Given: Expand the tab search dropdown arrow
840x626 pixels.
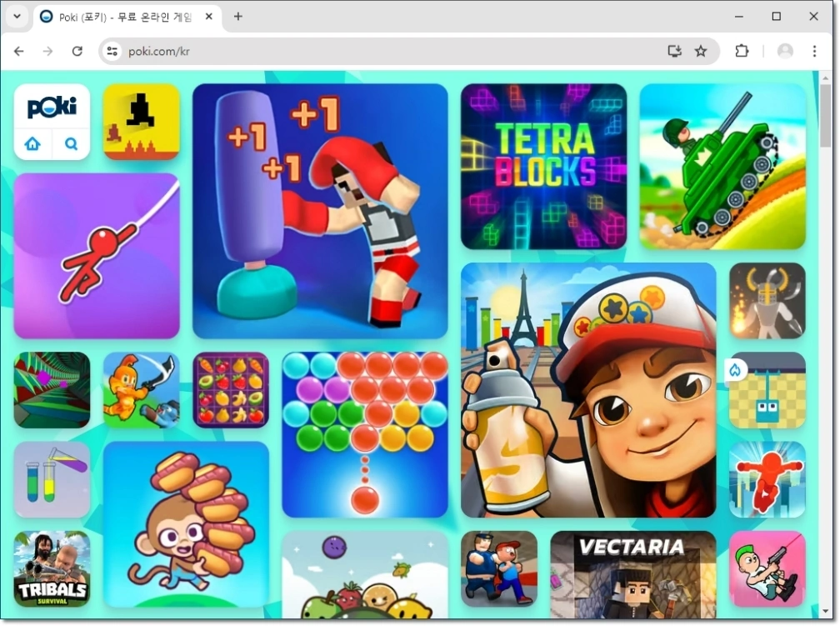Looking at the screenshot, I should click(x=17, y=16).
